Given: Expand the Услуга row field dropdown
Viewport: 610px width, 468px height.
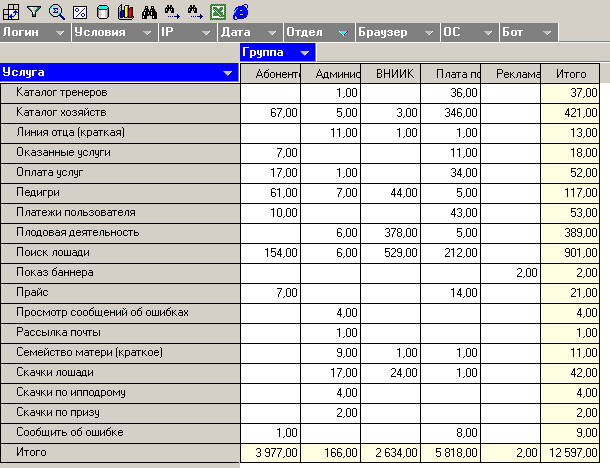Looking at the screenshot, I should (x=229, y=73).
